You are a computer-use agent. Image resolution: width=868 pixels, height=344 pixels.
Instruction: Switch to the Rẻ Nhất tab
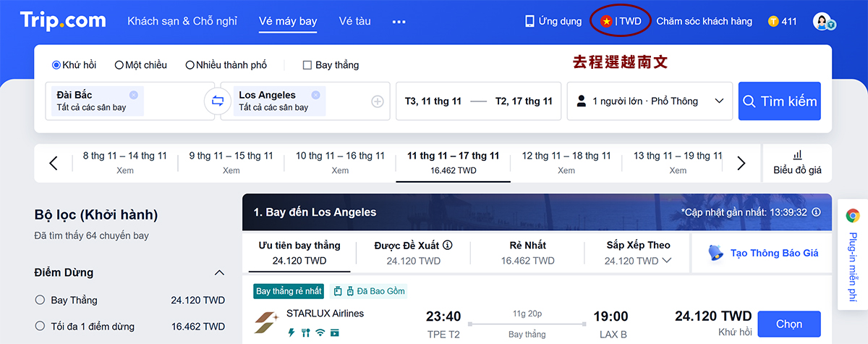[527, 253]
